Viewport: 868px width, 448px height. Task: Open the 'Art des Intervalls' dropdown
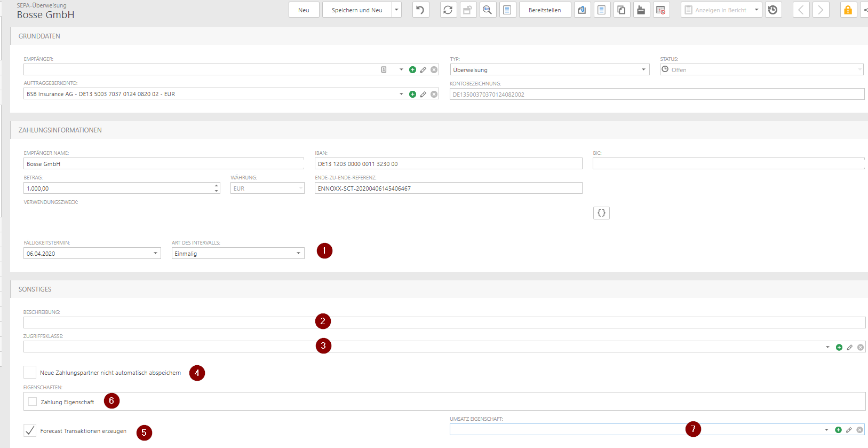click(x=298, y=254)
